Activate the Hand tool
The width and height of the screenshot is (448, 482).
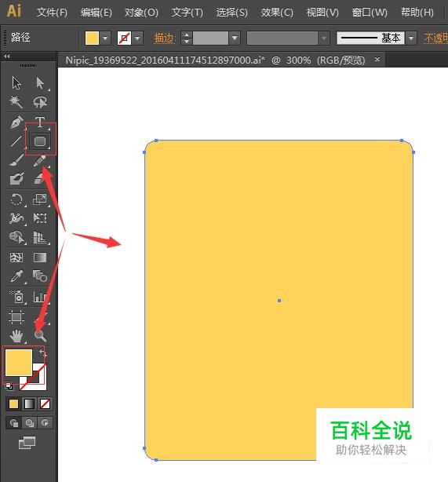pos(16,336)
